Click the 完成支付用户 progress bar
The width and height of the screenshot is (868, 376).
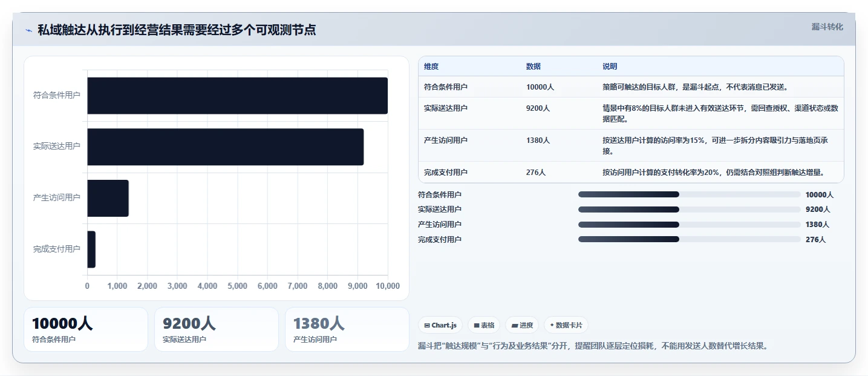(690, 239)
